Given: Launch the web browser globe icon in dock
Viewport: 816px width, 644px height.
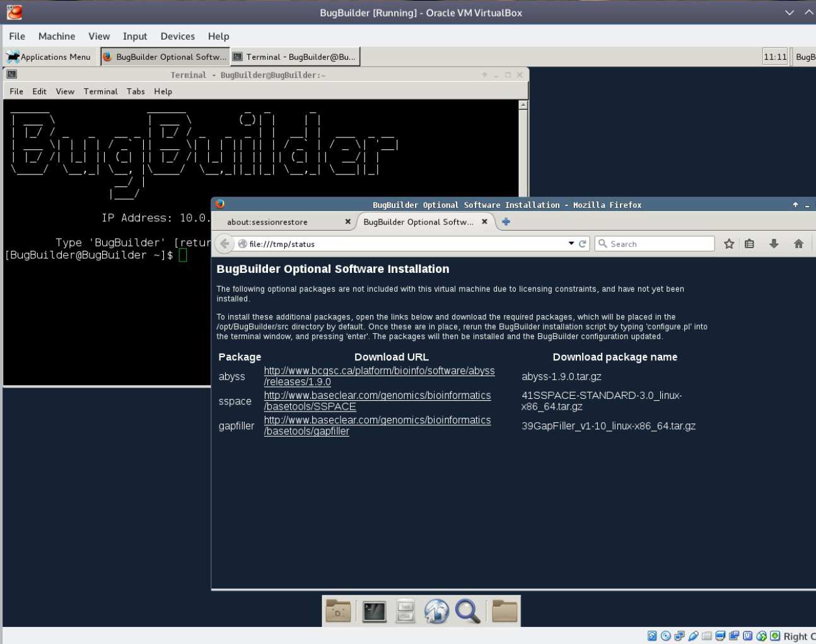Looking at the screenshot, I should [436, 611].
